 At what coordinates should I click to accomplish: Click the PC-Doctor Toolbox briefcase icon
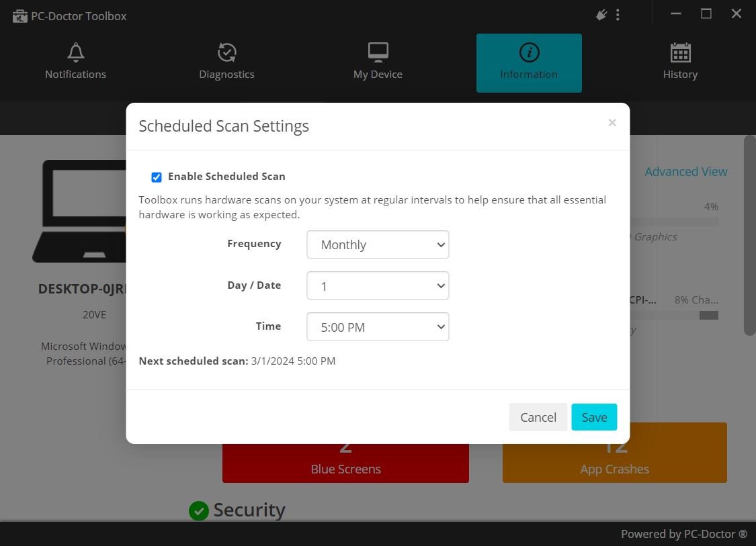19,16
